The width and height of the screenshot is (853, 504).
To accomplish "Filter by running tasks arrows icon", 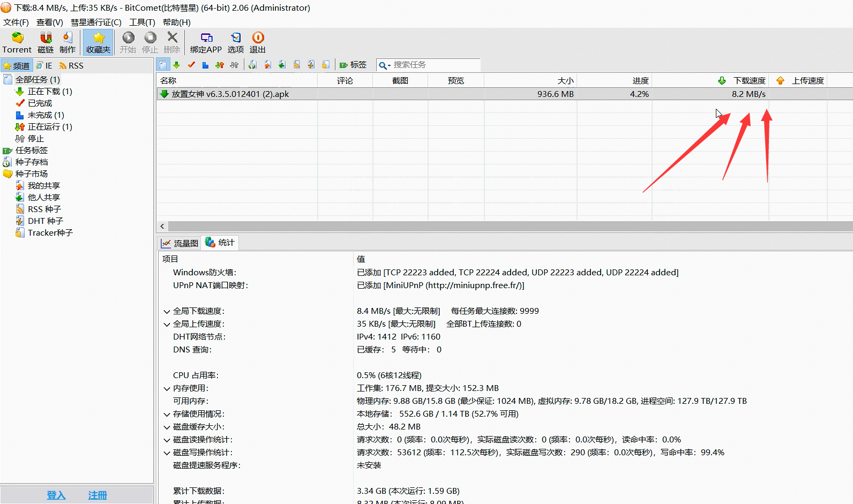I will coord(220,65).
